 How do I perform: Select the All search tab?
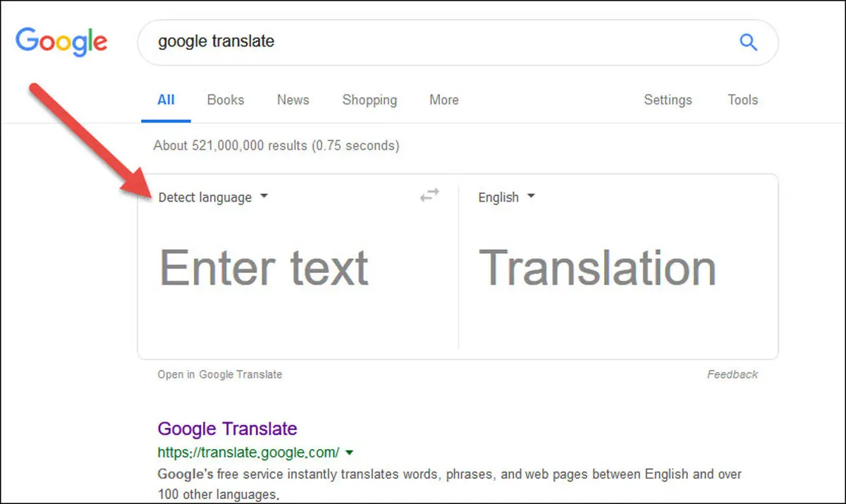click(x=166, y=100)
